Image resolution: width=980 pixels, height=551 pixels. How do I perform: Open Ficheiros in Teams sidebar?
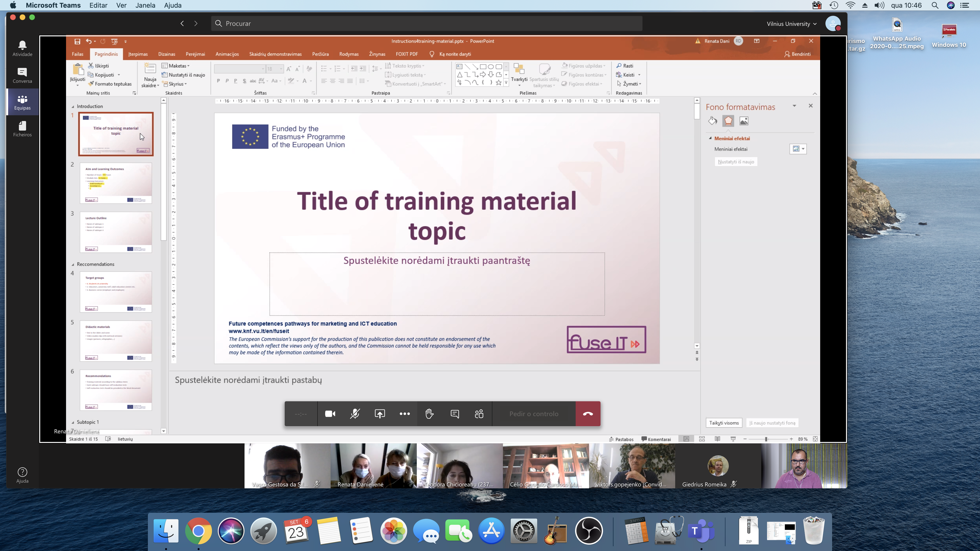(x=22, y=129)
